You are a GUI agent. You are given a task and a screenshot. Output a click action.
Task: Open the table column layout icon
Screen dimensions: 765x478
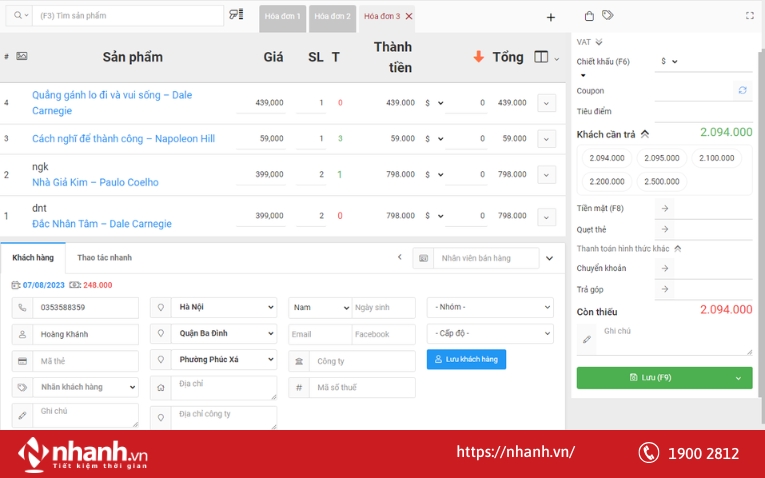pos(542,58)
